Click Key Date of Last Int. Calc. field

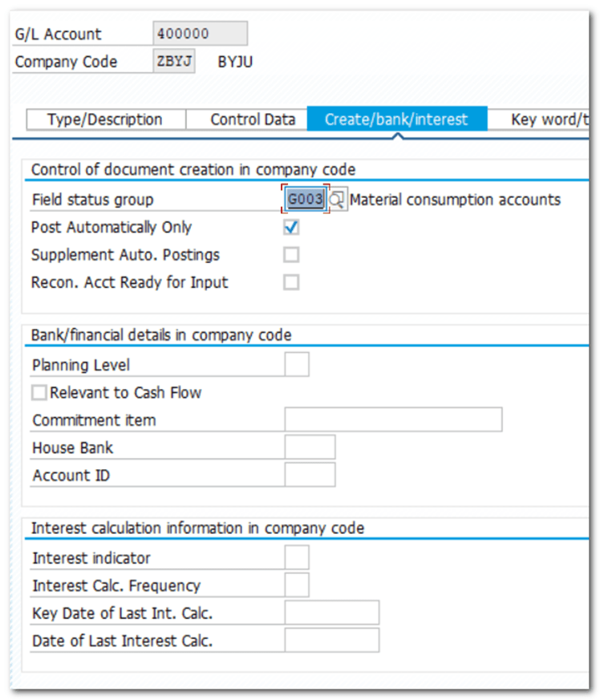click(331, 613)
